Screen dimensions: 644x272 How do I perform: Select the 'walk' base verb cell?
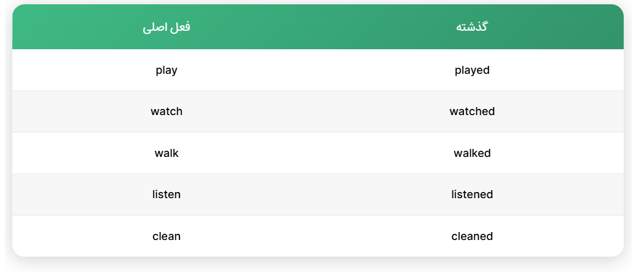pyautogui.click(x=167, y=153)
